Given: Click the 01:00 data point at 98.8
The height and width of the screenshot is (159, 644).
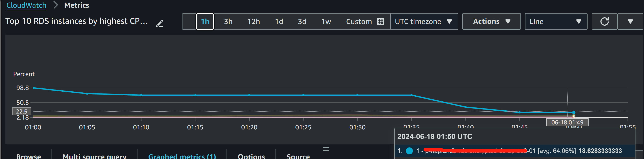Looking at the screenshot, I should click(x=33, y=88).
